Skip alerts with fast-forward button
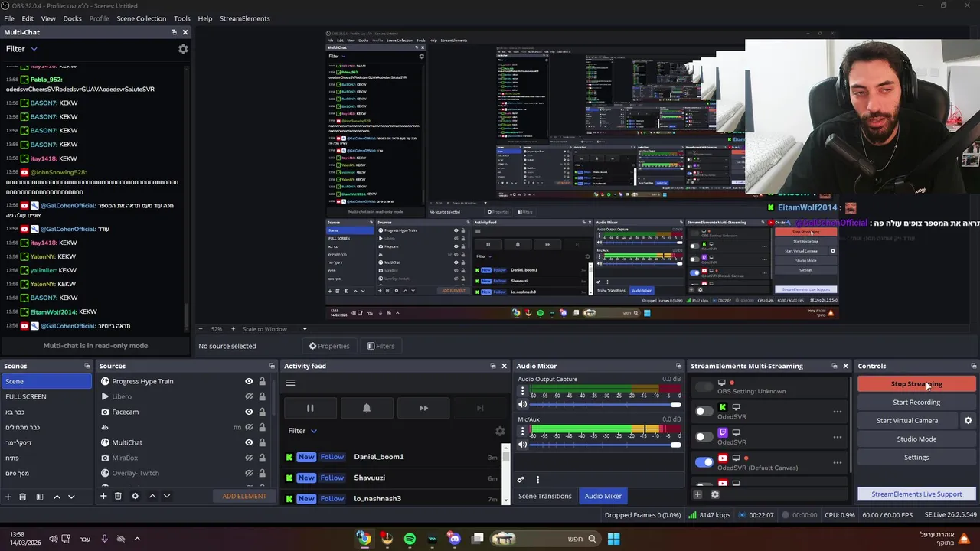The image size is (980, 551). click(x=423, y=408)
